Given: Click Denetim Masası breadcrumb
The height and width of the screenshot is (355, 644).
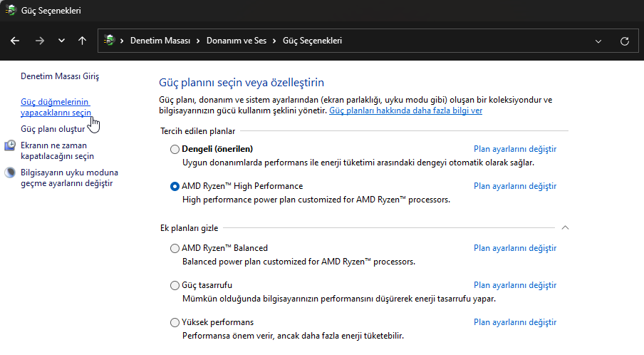Looking at the screenshot, I should tap(160, 41).
